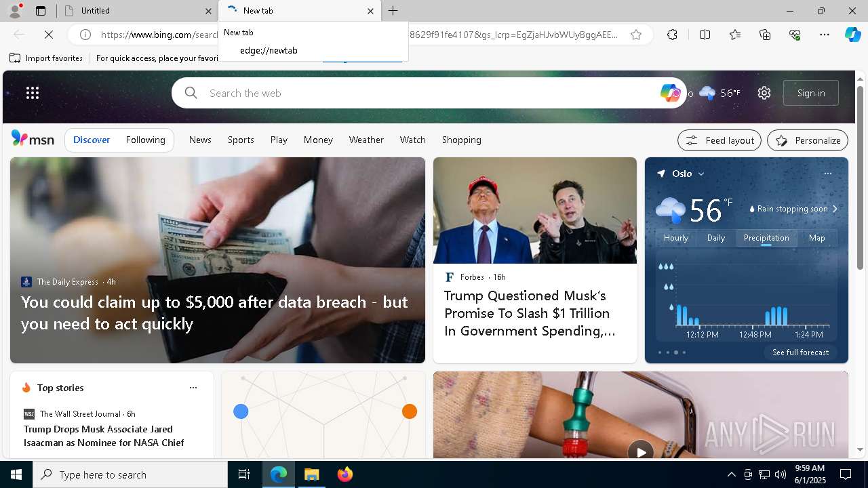Screen dimensions: 868x488
Task: Play the video in faucet card
Action: [x=641, y=451]
